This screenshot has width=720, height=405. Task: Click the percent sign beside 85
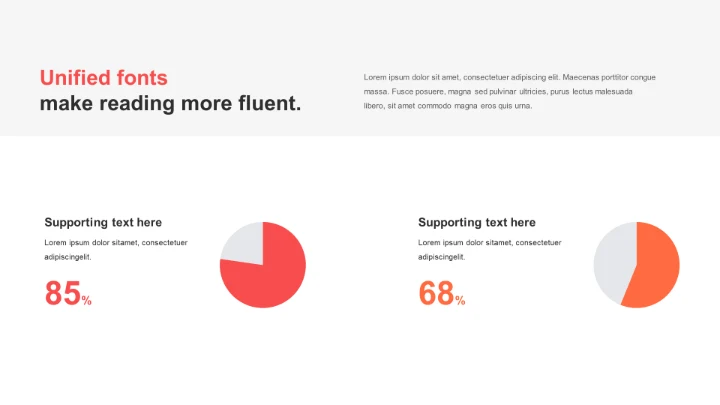87,300
